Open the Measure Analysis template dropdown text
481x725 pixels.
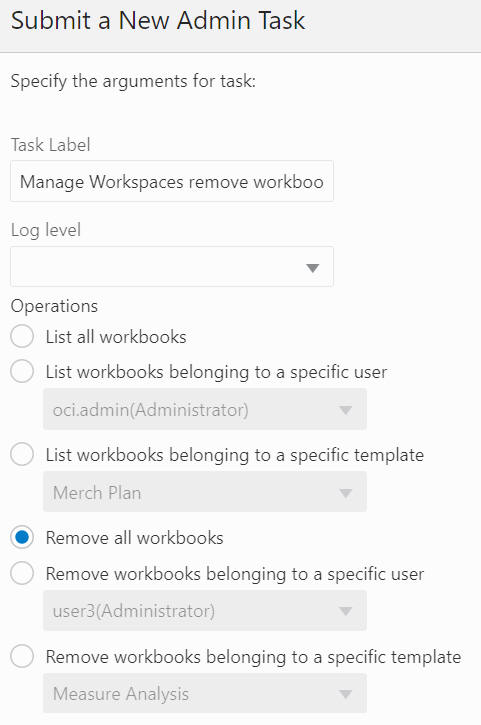click(x=121, y=694)
